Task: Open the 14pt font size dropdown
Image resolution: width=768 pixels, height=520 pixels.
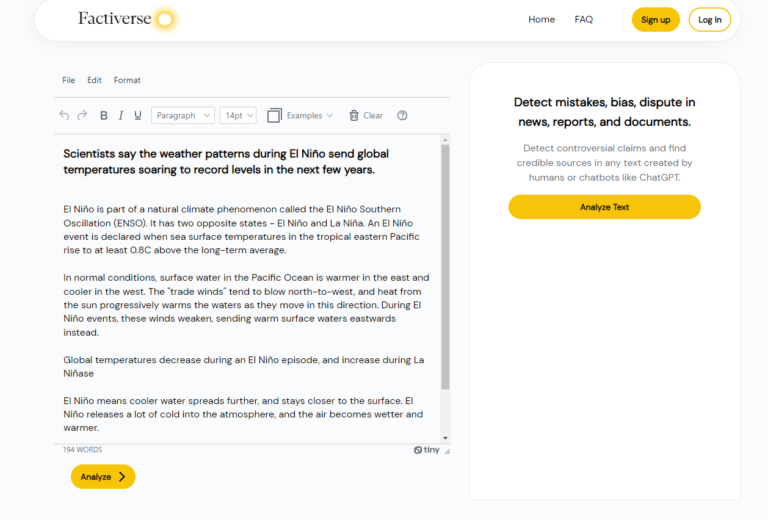Action: pos(238,116)
